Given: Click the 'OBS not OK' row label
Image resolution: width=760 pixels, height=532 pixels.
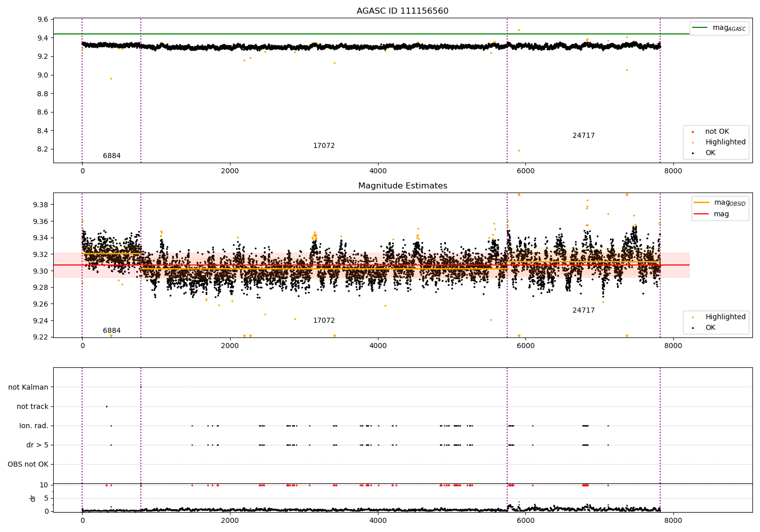Looking at the screenshot, I should (x=28, y=465).
